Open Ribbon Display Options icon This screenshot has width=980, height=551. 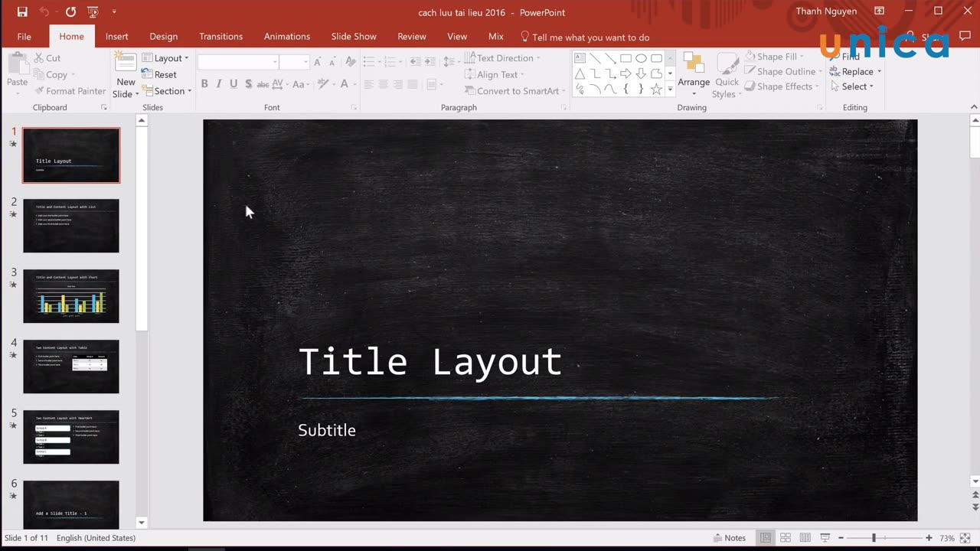[x=879, y=11]
